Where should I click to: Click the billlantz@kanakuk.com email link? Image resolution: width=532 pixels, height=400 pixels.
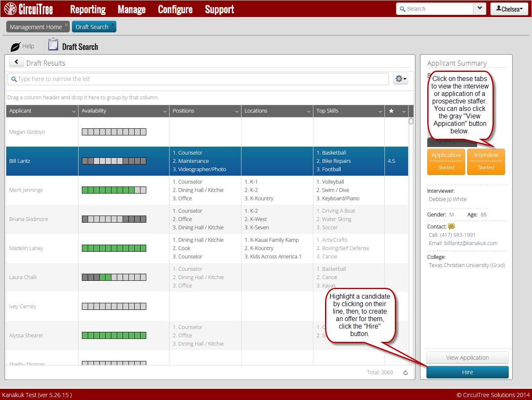(470, 243)
